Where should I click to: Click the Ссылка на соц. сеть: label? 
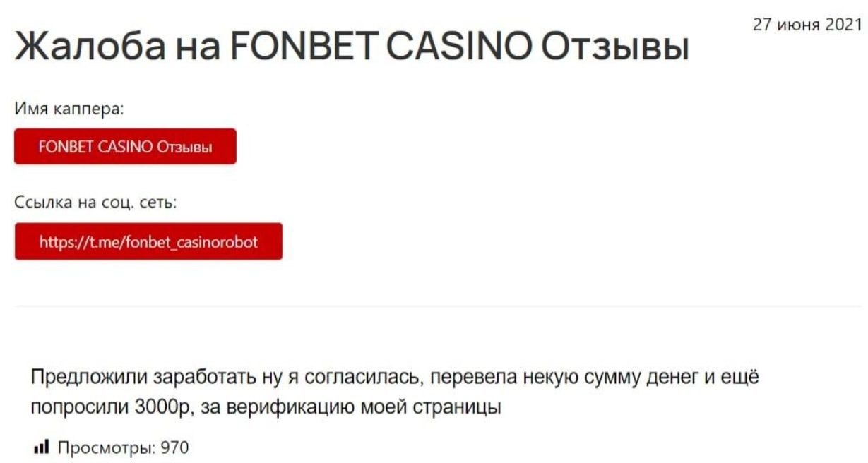point(95,203)
